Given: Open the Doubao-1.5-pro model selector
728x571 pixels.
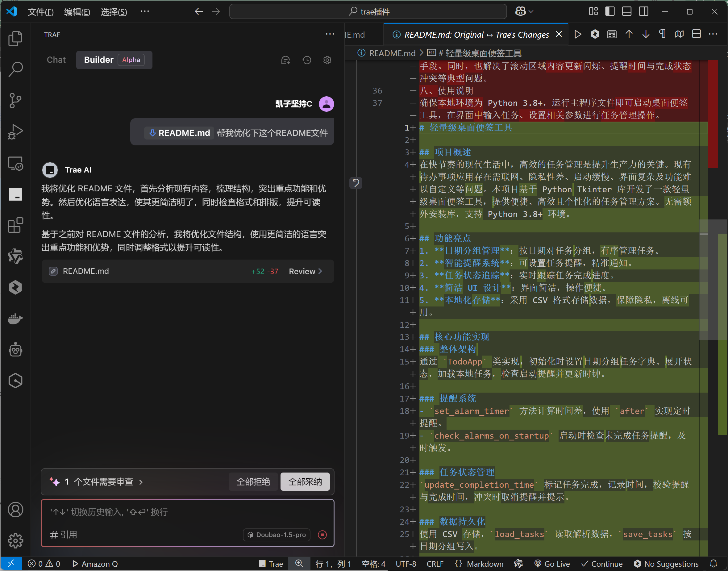Looking at the screenshot, I should [277, 535].
